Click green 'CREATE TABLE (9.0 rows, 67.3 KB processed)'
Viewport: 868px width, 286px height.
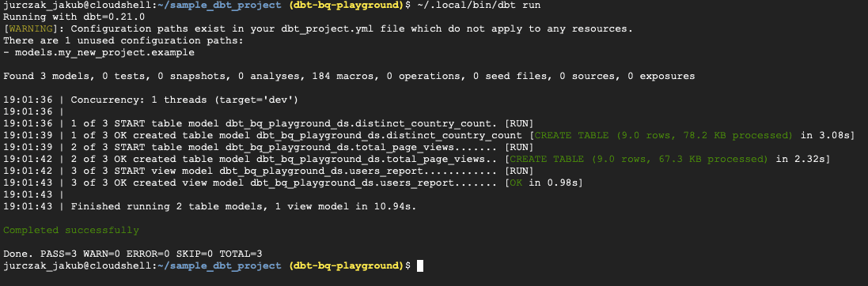coord(639,160)
